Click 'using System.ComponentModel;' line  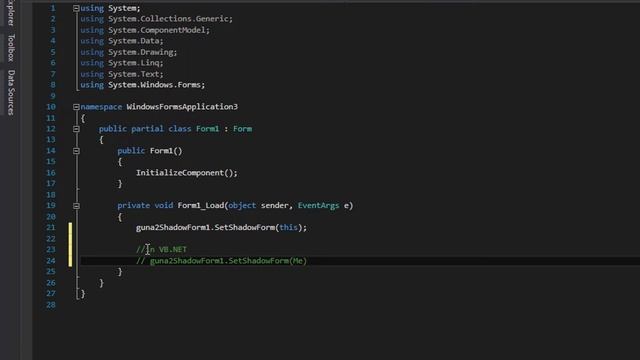[x=145, y=30]
